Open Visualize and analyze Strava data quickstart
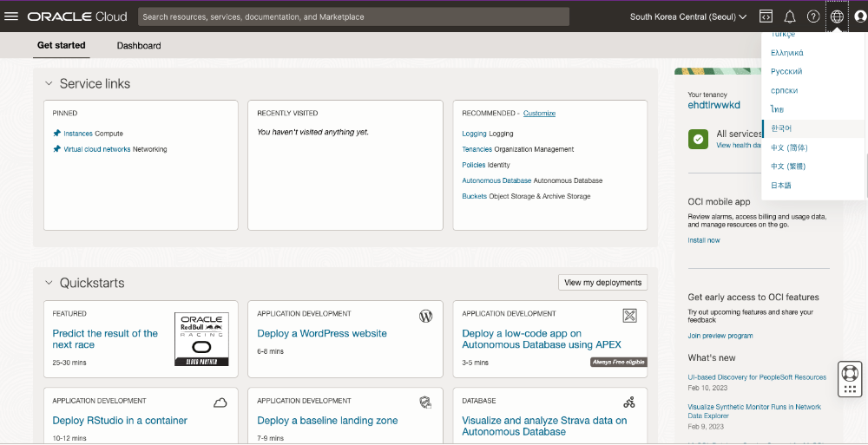 point(544,426)
